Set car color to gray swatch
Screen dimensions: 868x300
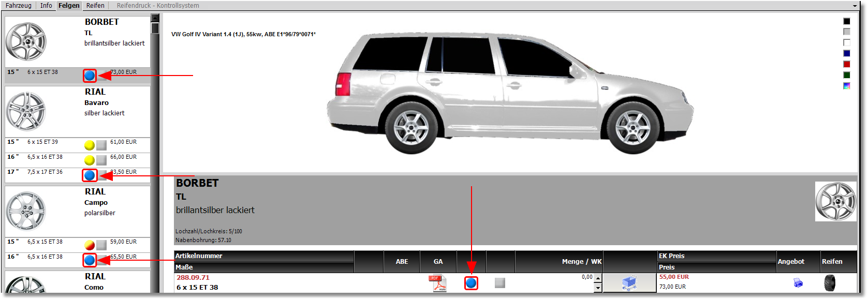[x=847, y=32]
